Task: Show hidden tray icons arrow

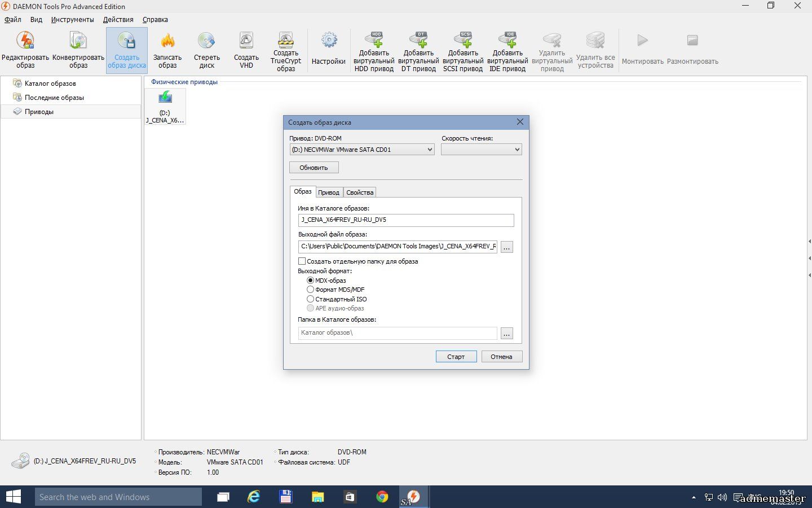Action: 694,497
